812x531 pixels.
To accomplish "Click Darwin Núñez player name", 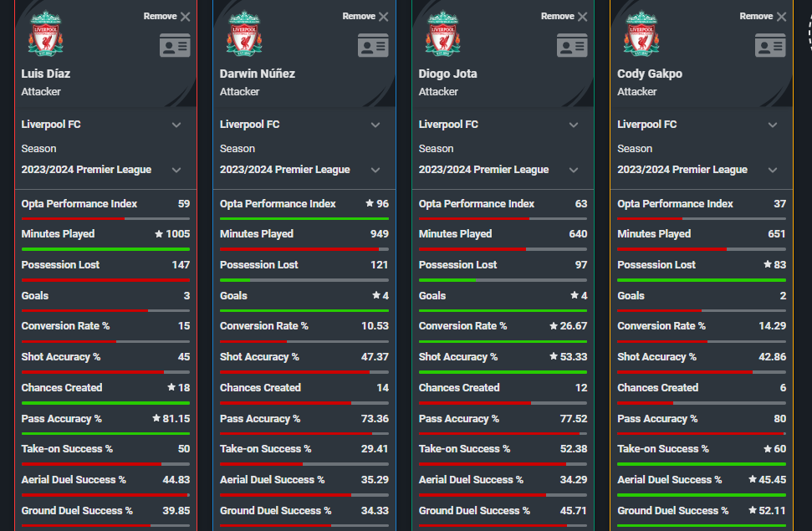I will tap(258, 74).
